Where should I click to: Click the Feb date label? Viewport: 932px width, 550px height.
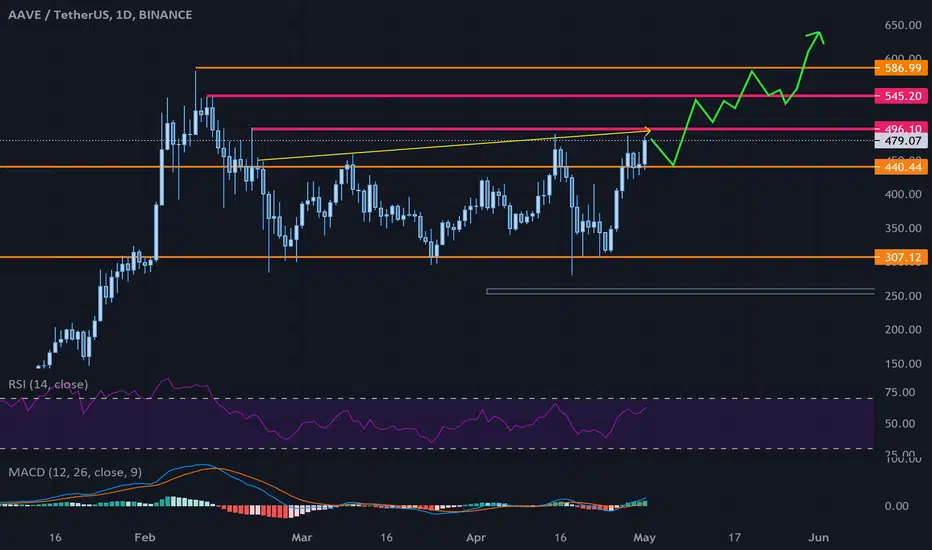[145, 538]
